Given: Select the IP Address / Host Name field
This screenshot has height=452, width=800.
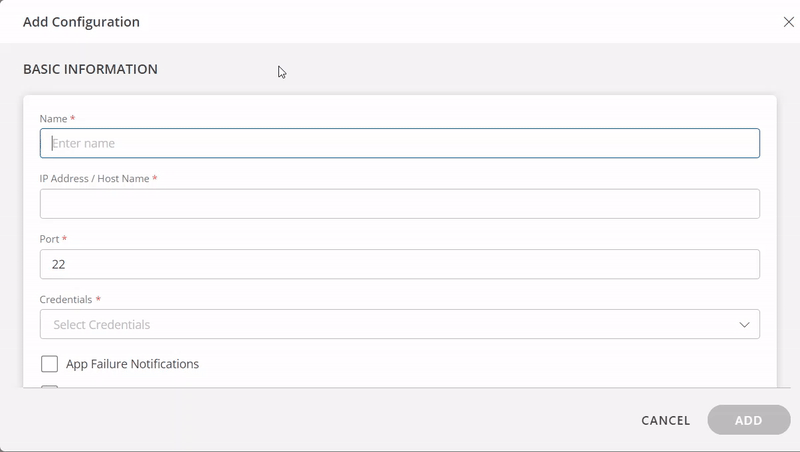Looking at the screenshot, I should tap(399, 204).
